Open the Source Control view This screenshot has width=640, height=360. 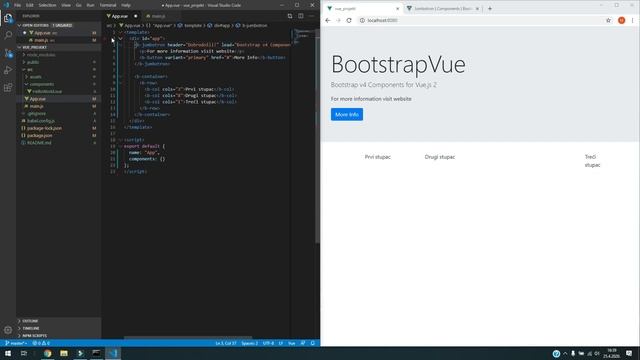click(8, 53)
